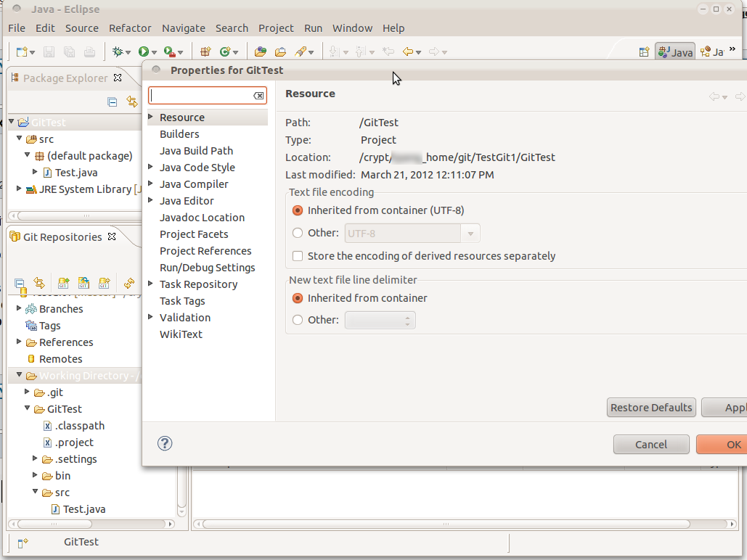Collapse all in Package Explorer toolbar
The height and width of the screenshot is (560, 747).
(113, 102)
